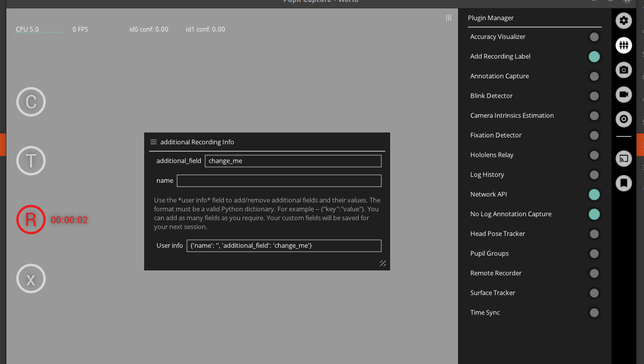This screenshot has width=644, height=364.
Task: Click additional Recording Info menu handle icon
Action: (x=153, y=142)
